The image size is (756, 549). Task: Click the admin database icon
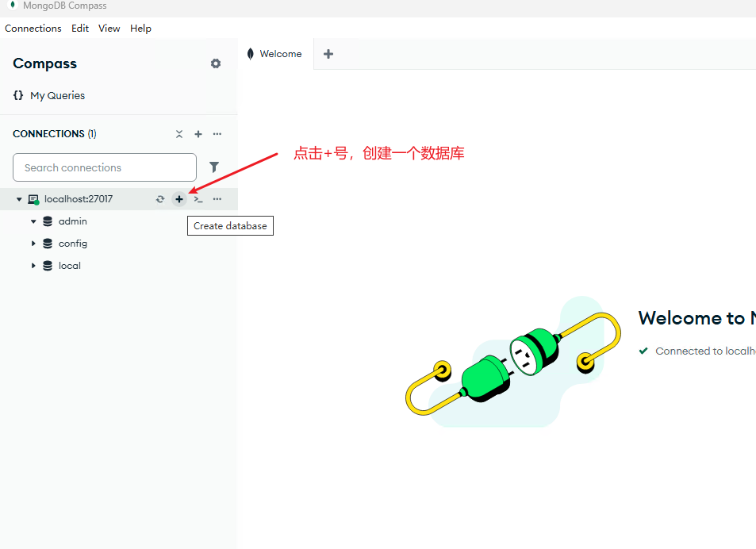(x=48, y=221)
